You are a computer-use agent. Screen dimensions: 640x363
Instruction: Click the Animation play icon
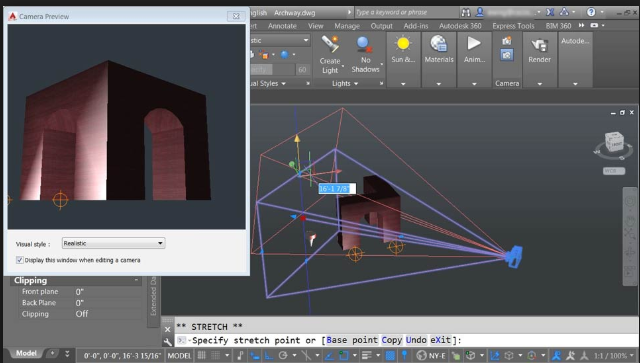[474, 43]
